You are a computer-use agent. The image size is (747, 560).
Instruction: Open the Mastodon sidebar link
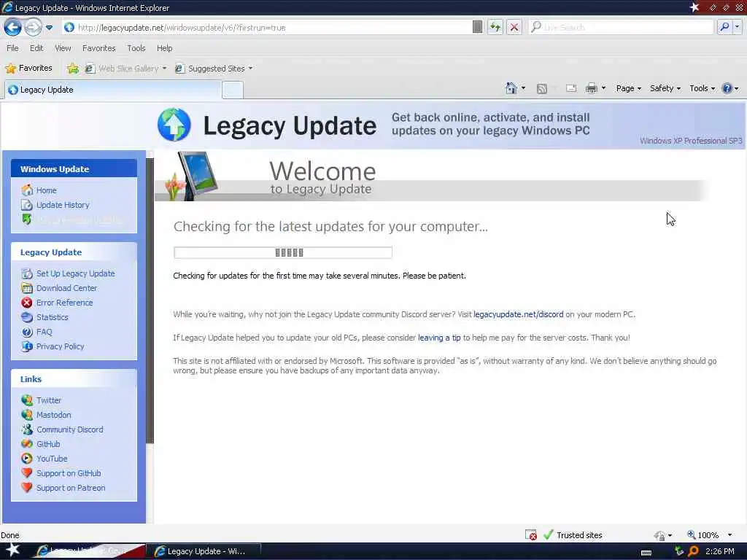pyautogui.click(x=54, y=415)
